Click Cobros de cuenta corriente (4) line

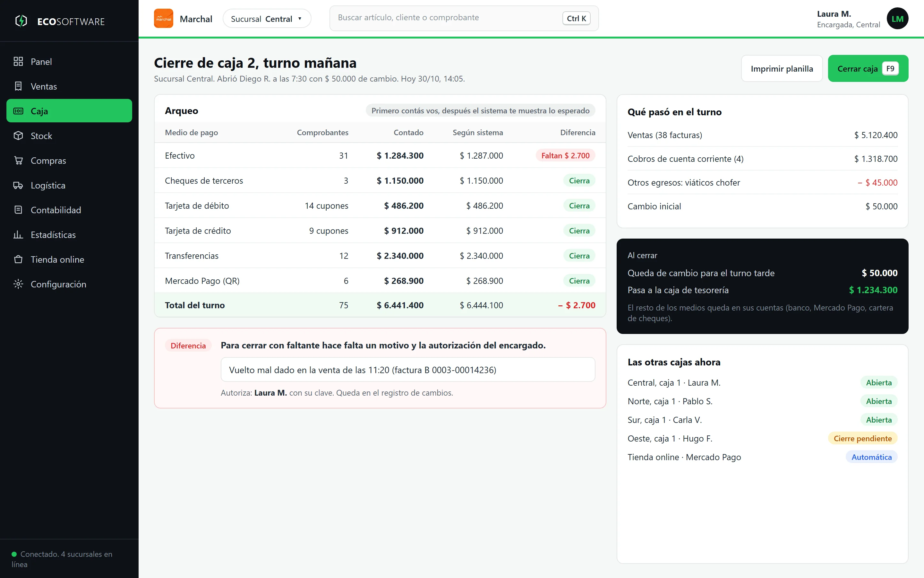tap(762, 159)
